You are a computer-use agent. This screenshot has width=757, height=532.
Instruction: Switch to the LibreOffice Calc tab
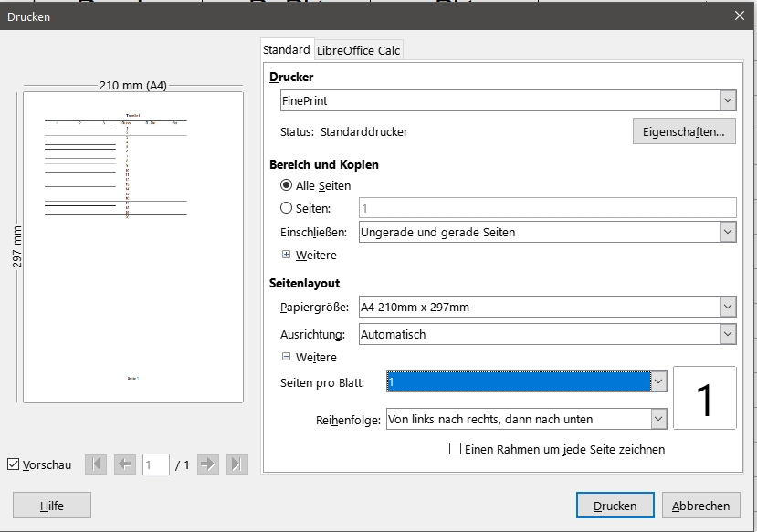point(358,50)
